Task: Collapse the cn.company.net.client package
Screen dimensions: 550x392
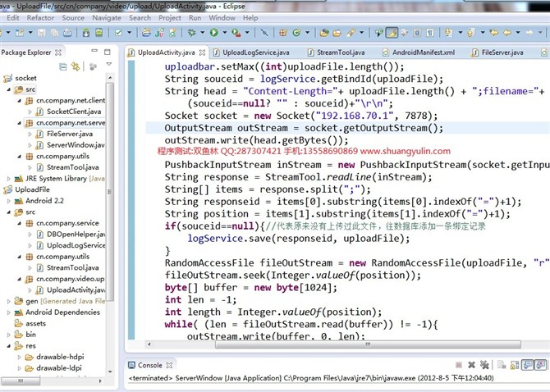Action: [x=20, y=101]
